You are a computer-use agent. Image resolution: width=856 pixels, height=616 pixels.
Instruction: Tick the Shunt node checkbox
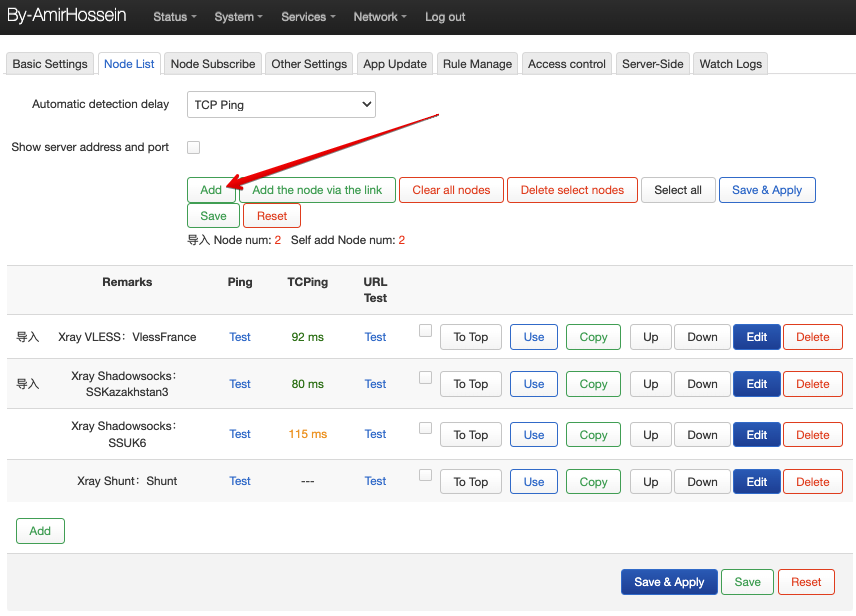click(x=426, y=475)
